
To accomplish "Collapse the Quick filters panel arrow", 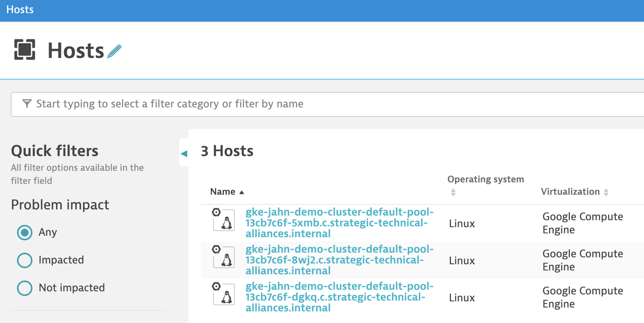I will click(x=184, y=153).
